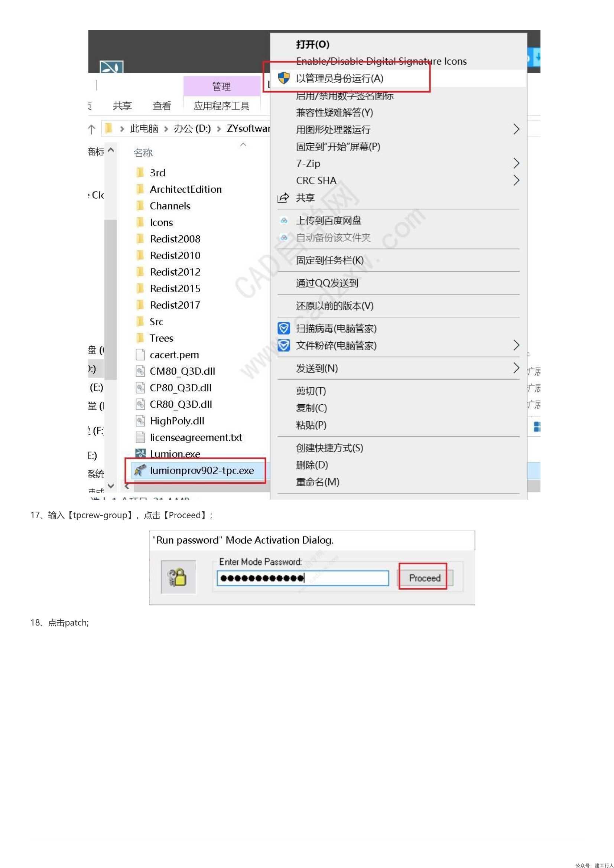
Task: Click the up-arrow navigation button
Action: (91, 129)
